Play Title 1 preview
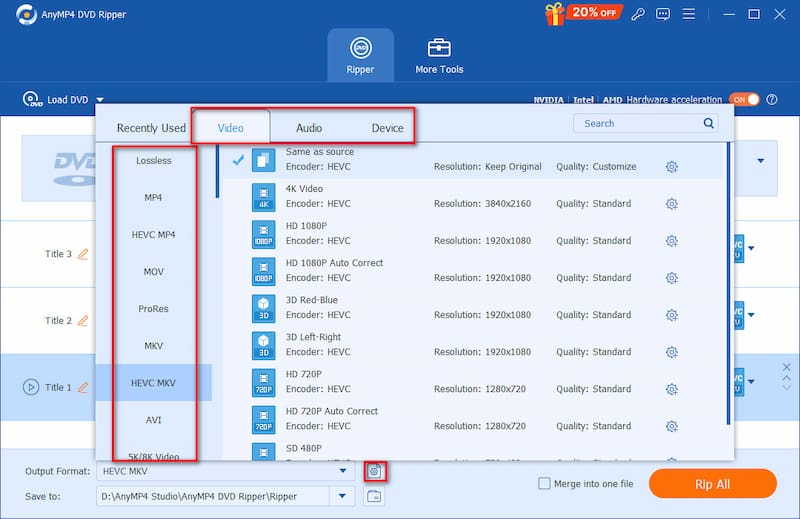This screenshot has height=519, width=800. point(31,387)
